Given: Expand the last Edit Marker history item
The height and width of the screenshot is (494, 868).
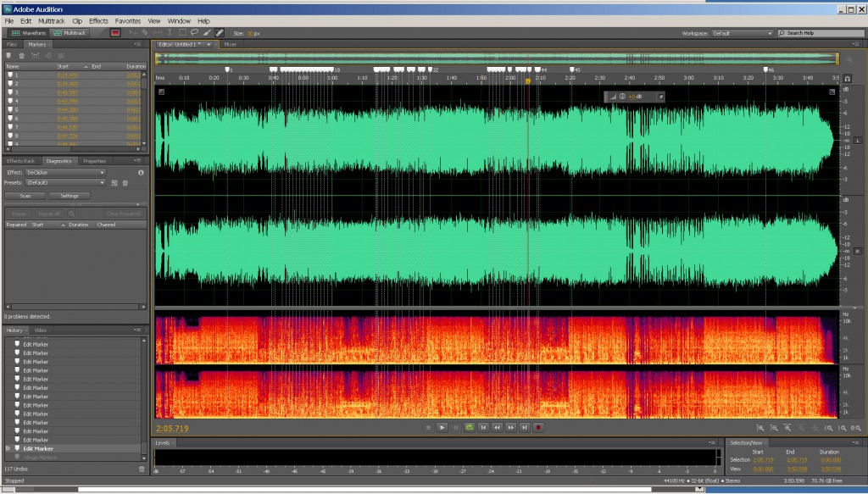Looking at the screenshot, I should [x=8, y=448].
